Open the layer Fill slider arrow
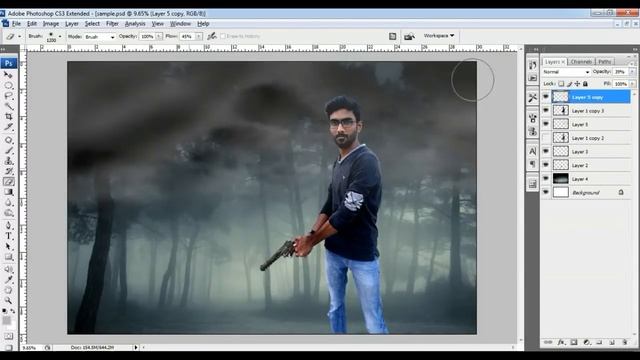 [632, 84]
